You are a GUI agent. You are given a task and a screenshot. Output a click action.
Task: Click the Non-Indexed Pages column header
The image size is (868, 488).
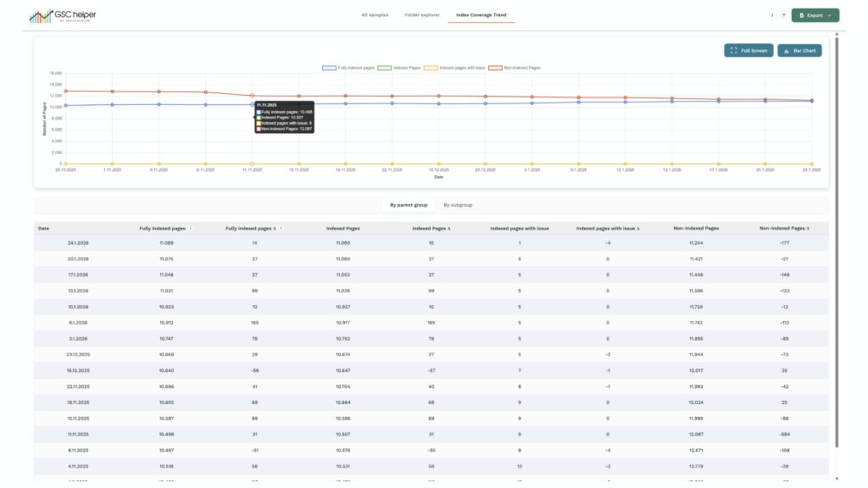click(x=696, y=228)
